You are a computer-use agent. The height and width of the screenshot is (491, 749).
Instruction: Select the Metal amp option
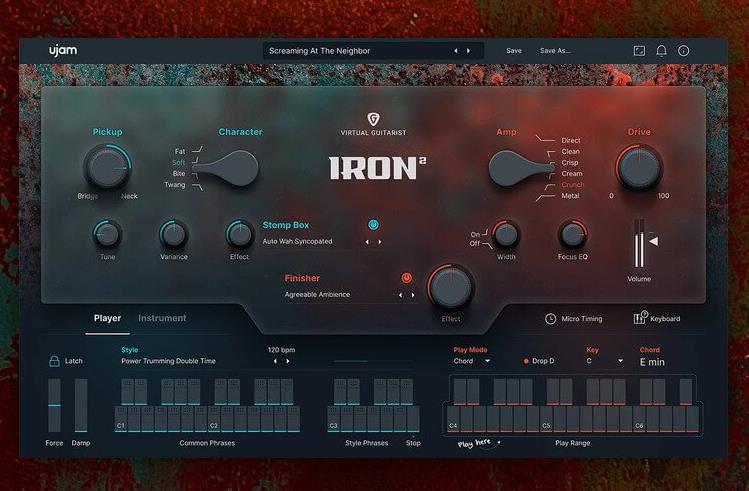point(570,196)
